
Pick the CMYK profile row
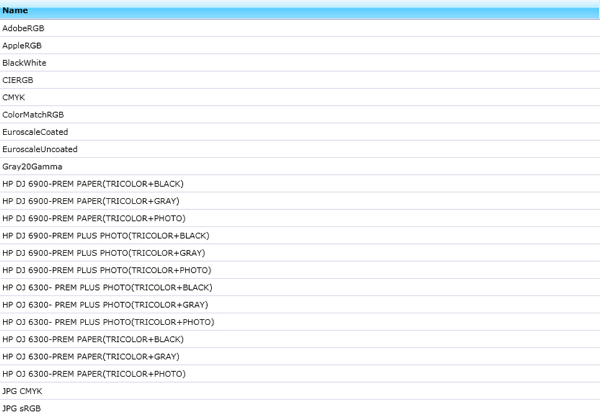pos(15,97)
